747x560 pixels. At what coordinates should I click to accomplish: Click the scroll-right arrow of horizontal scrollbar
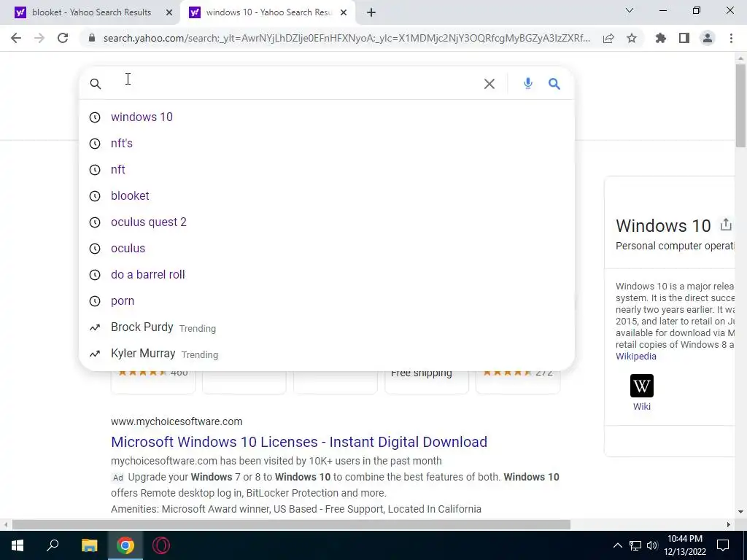(x=728, y=525)
